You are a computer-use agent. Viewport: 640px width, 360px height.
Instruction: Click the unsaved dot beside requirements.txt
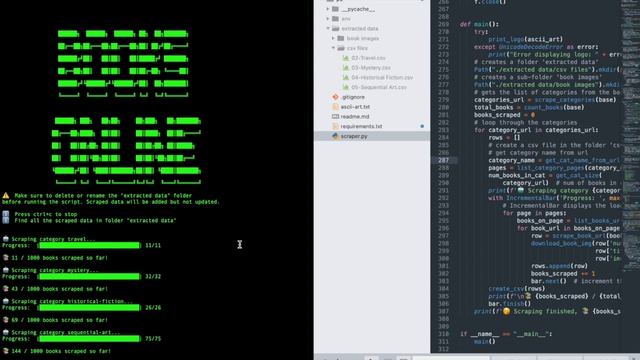[422, 126]
